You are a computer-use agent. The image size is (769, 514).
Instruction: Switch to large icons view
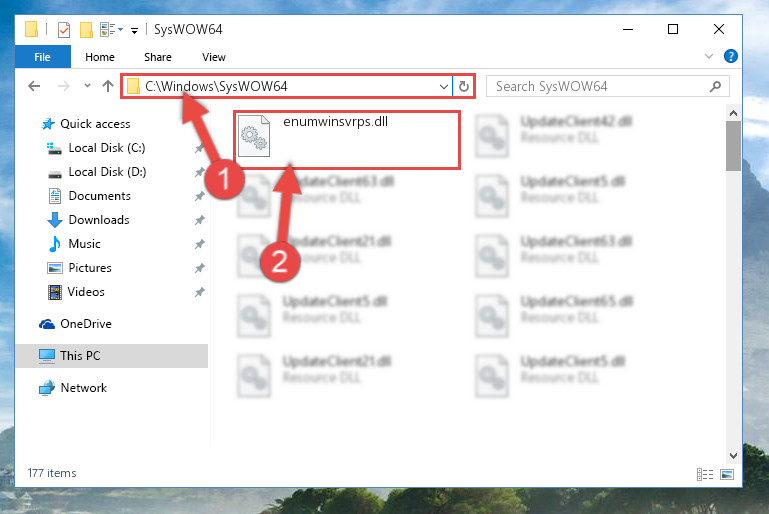click(x=727, y=474)
